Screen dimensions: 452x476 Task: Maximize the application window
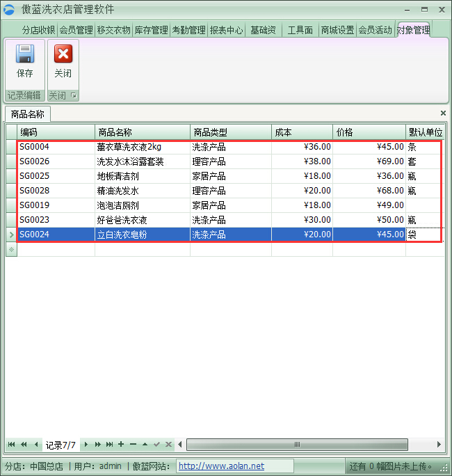pos(424,10)
